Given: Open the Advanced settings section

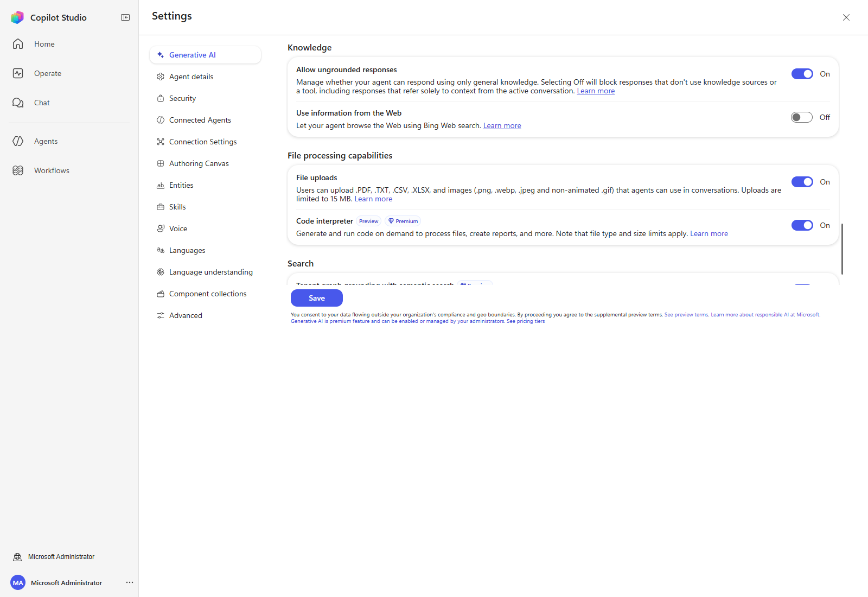Looking at the screenshot, I should (205, 315).
